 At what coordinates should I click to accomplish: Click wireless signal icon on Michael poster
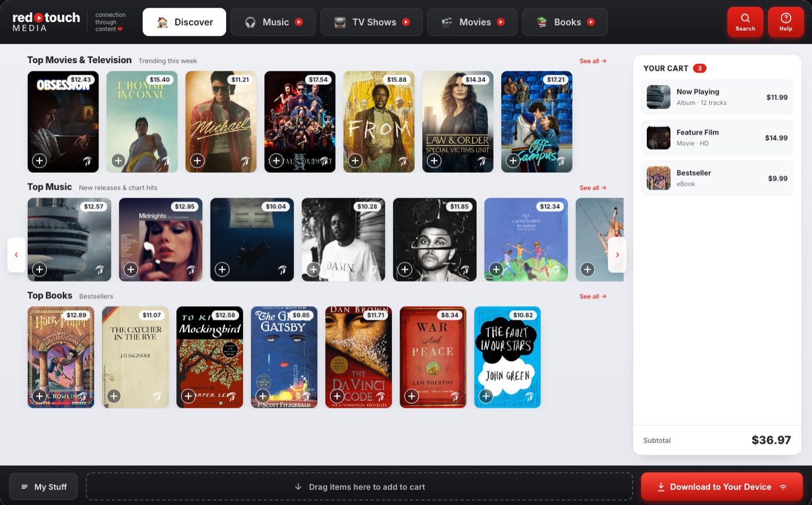[x=245, y=161]
